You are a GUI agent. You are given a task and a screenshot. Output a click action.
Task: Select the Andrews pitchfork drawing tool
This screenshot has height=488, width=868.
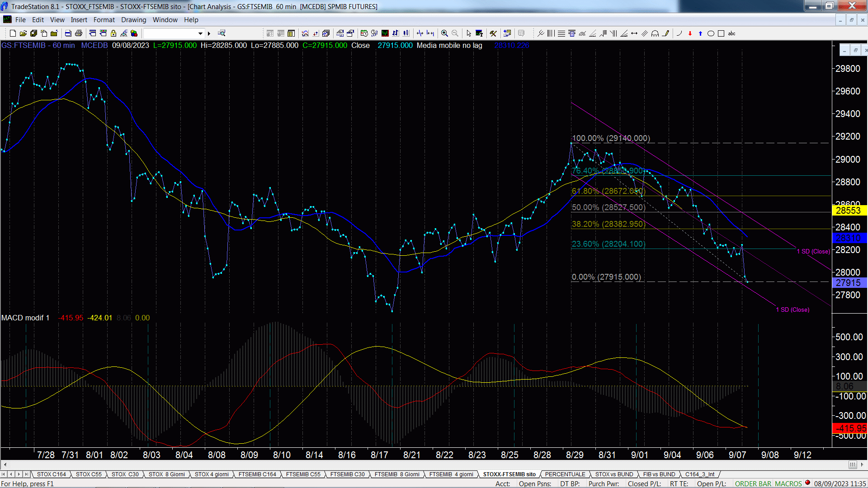(x=540, y=33)
